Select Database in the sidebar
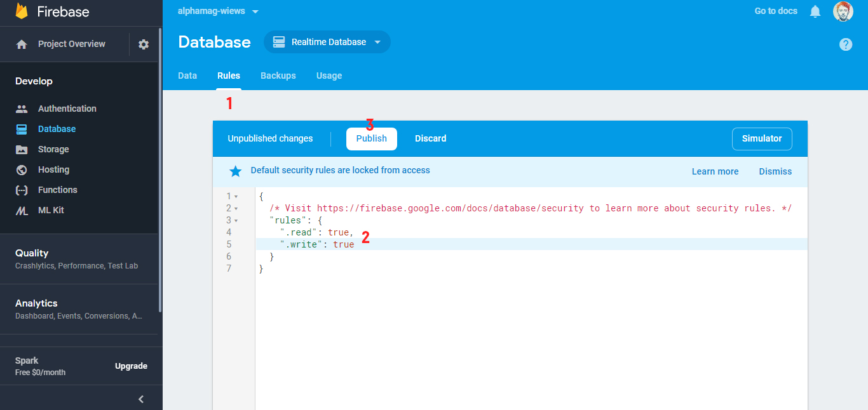The height and width of the screenshot is (410, 868). click(57, 129)
